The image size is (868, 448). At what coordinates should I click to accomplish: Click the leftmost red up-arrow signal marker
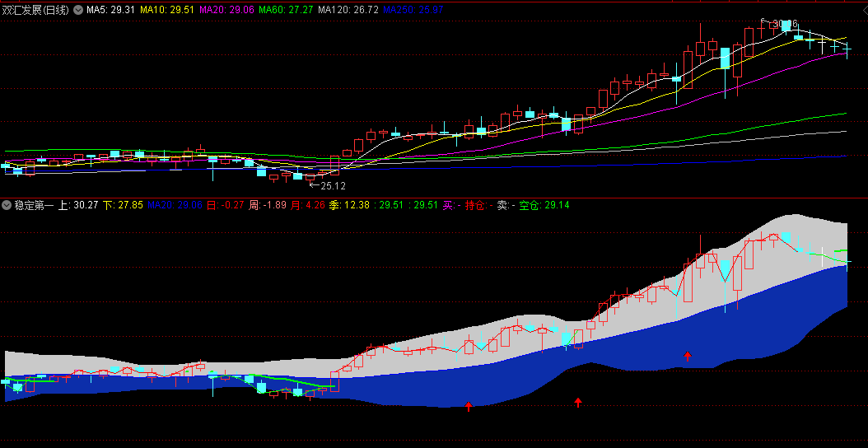[x=469, y=407]
